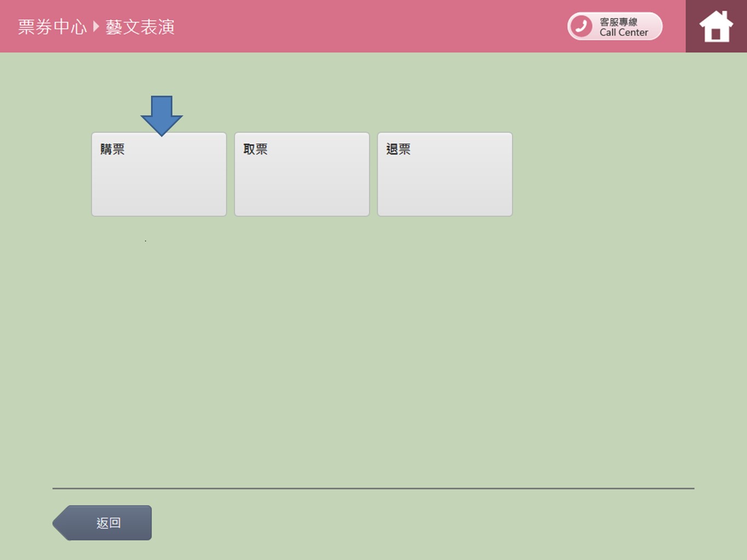Click the breadcrumb triangle separator
This screenshot has height=560, width=747.
(96, 26)
